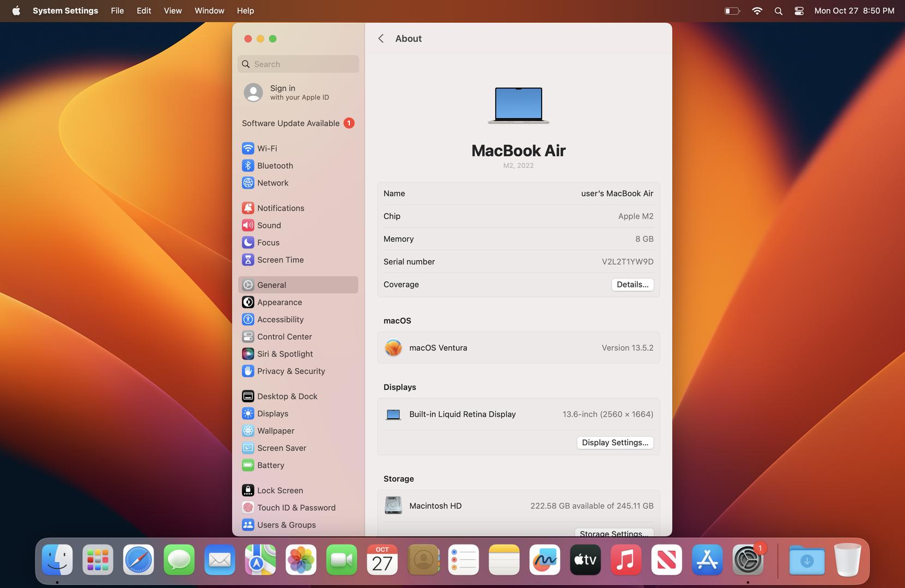Click the Apple menu logo
Screen dimensions: 905x588
click(16, 11)
